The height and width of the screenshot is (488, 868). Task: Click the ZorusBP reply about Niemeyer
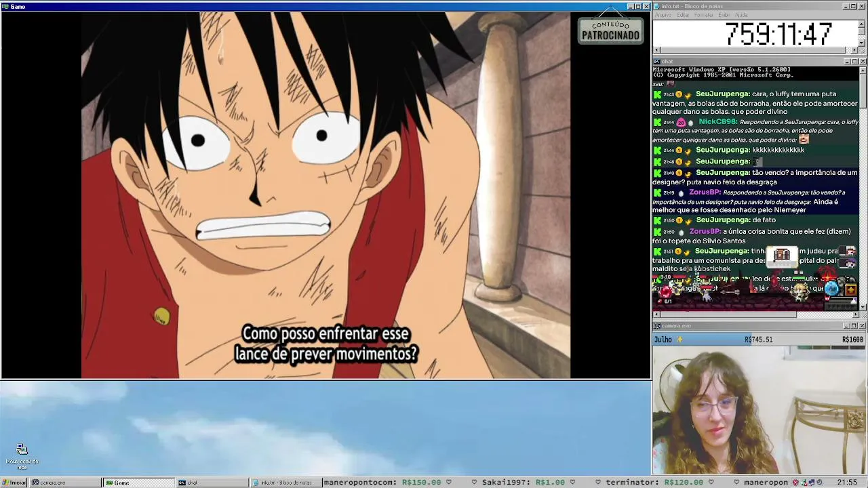(756, 201)
